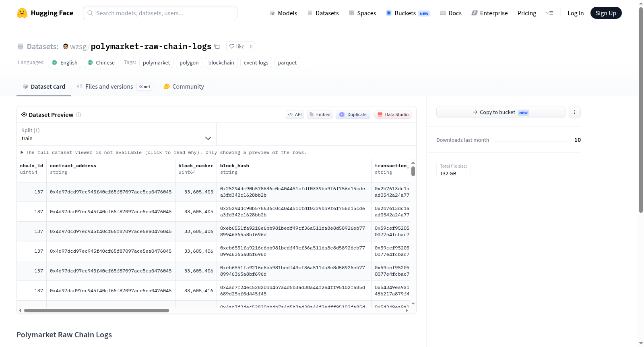This screenshot has width=644, height=347.
Task: Open the Buckets menu item
Action: click(x=408, y=13)
